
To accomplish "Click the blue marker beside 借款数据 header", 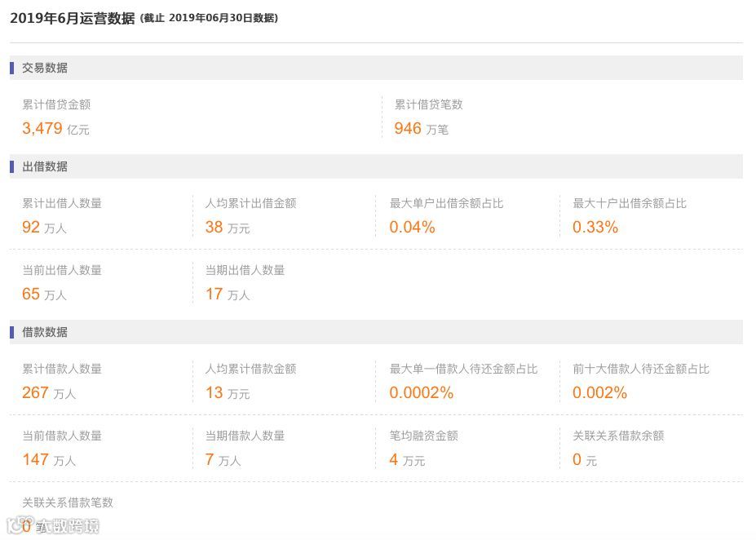I will point(12,332).
